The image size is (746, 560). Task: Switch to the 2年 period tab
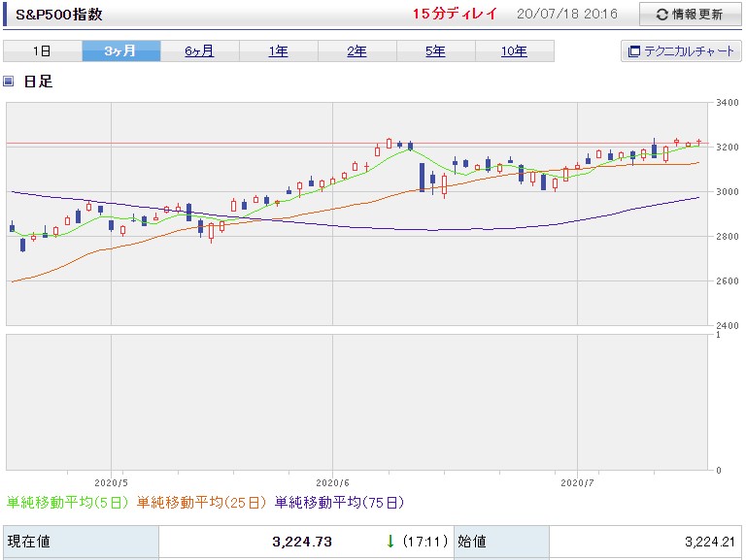[356, 50]
